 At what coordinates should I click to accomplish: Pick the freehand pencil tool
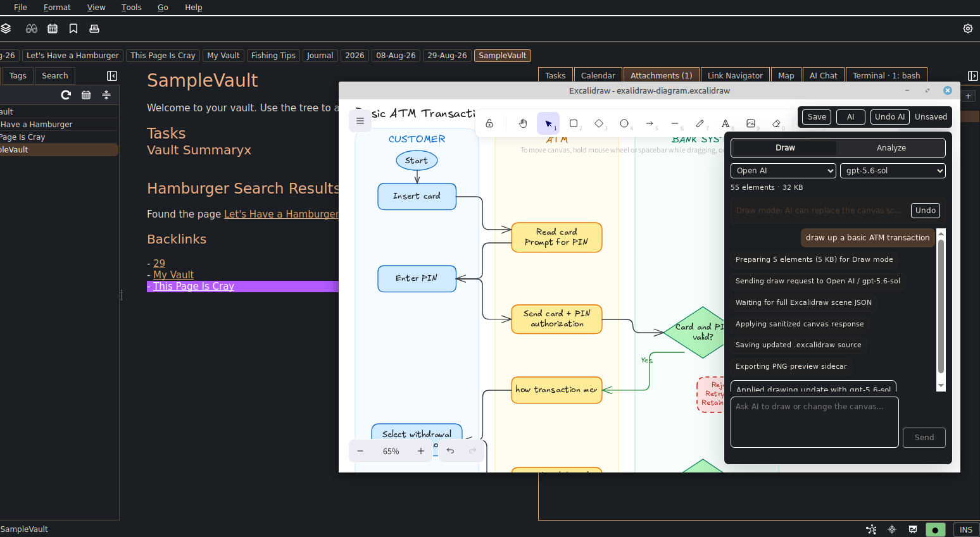point(700,123)
